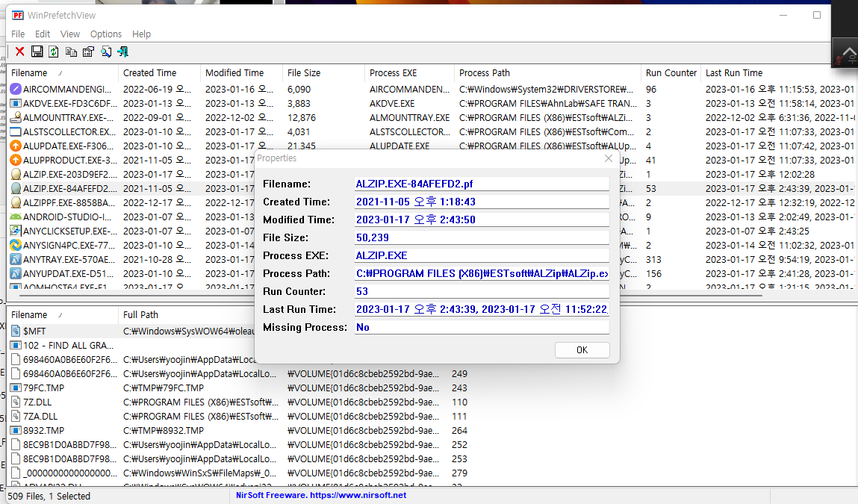Select ALUPPRODUCT.EXE row icon
This screenshot has width=858, height=504.
16,161
